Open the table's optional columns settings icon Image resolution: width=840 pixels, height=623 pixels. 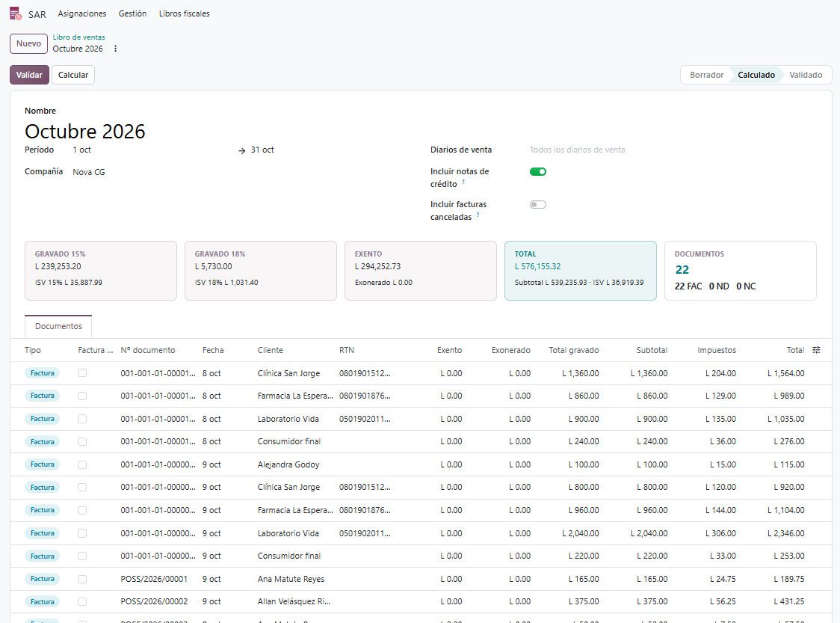(x=816, y=350)
